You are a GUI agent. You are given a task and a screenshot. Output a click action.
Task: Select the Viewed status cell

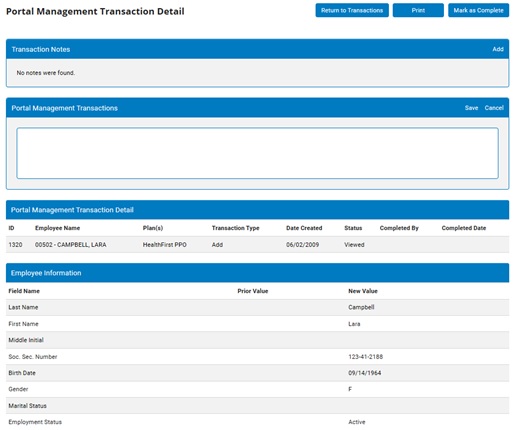(354, 245)
